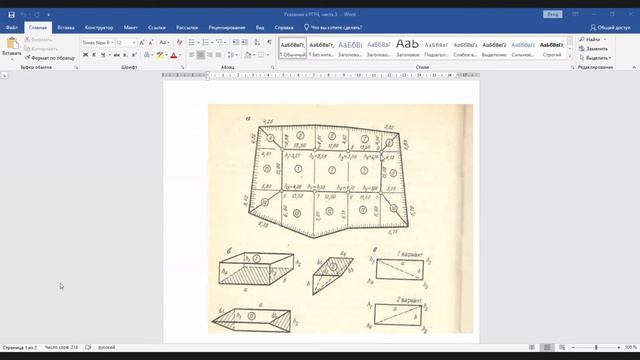The width and height of the screenshot is (640, 360).
Task: Expand the styles gallery more arrow
Action: click(570, 56)
